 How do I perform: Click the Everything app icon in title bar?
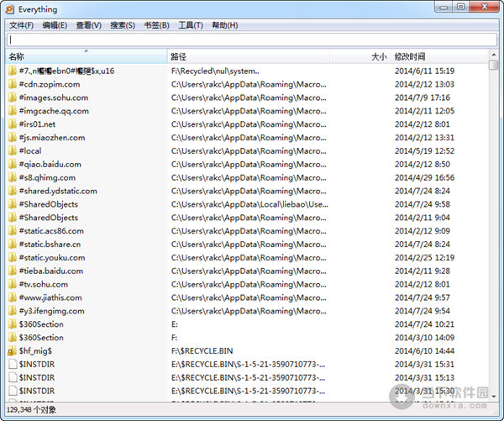coord(10,9)
